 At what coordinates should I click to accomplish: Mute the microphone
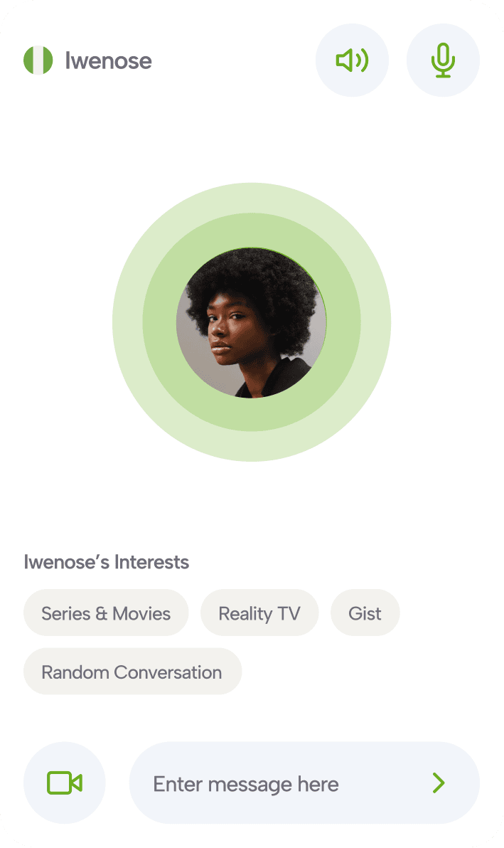pyautogui.click(x=443, y=60)
